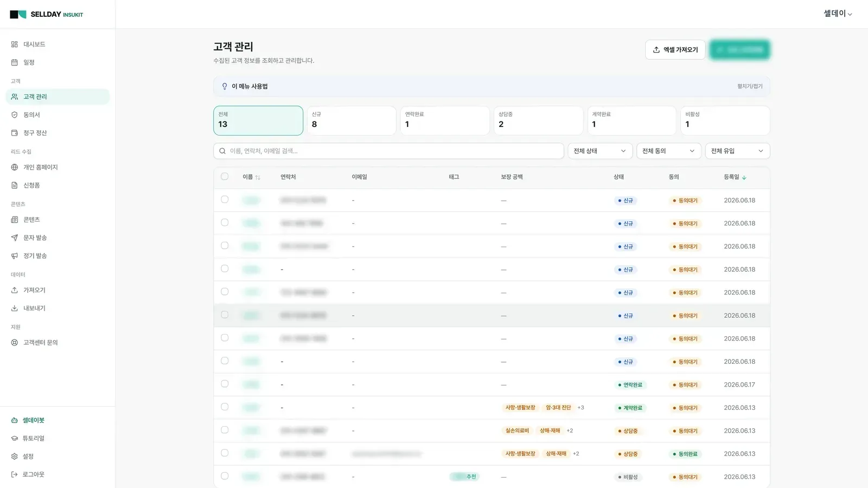The width and height of the screenshot is (868, 488).
Task: Click the search magnifier icon
Action: tap(222, 151)
